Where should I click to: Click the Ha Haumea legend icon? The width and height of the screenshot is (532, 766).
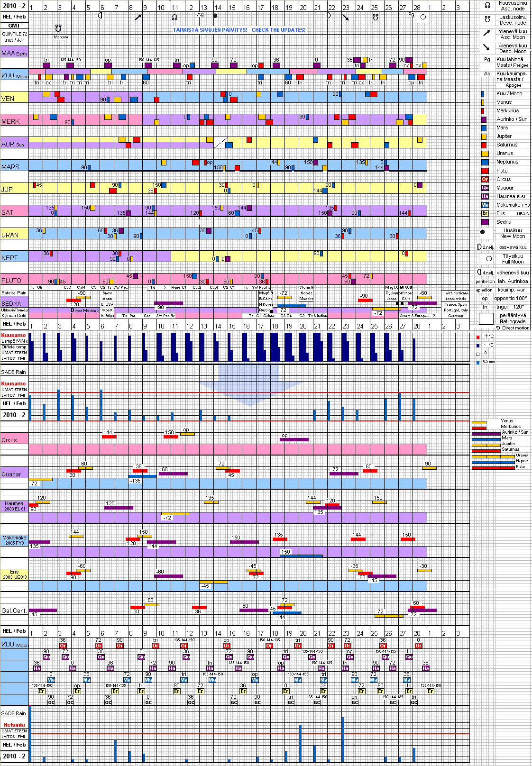tap(485, 196)
